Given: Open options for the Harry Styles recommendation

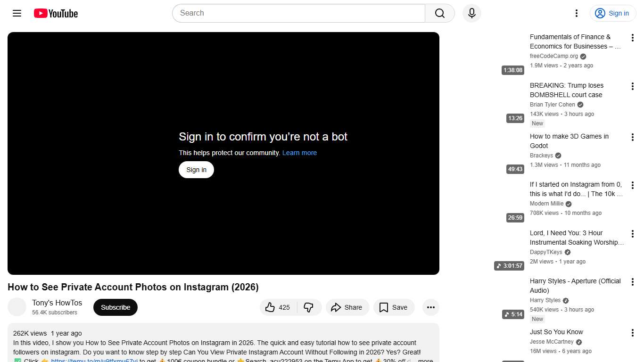Looking at the screenshot, I should click(632, 281).
